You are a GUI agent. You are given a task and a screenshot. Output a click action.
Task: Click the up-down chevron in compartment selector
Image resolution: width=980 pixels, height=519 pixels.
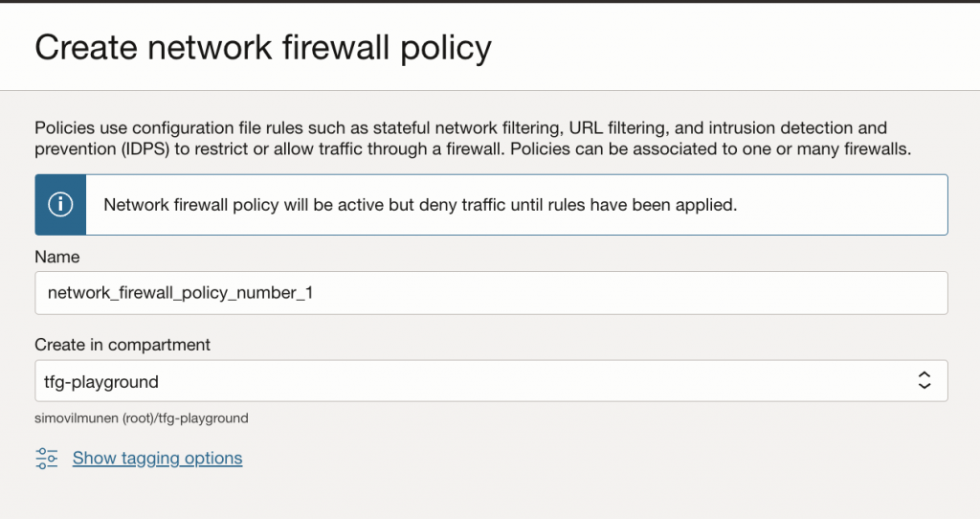point(924,380)
